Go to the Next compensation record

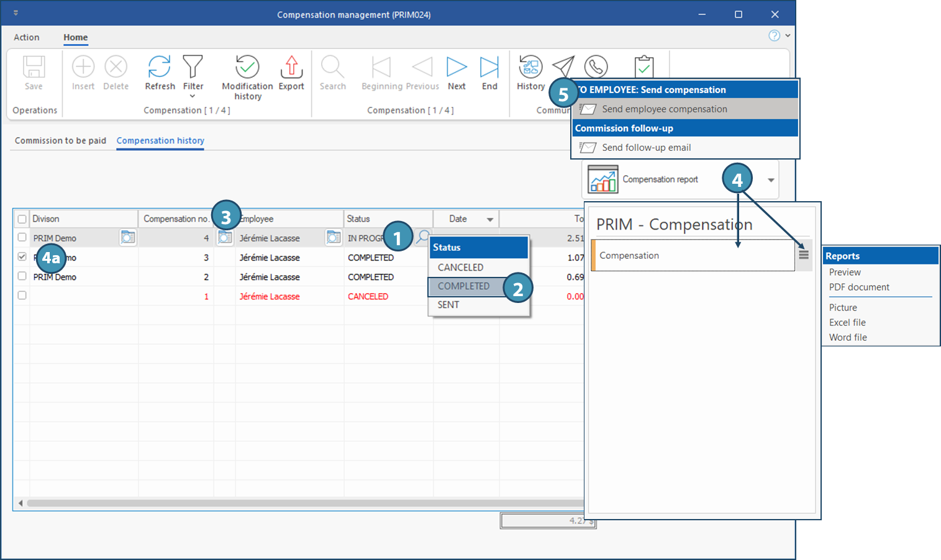(457, 67)
